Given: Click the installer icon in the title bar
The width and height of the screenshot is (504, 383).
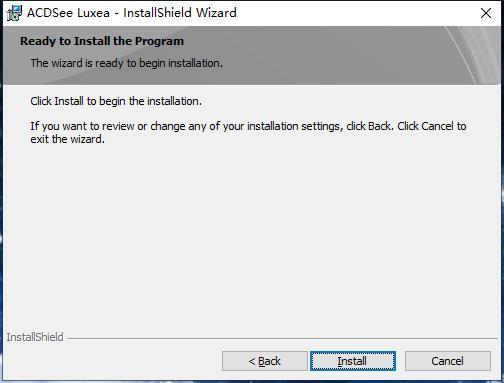Looking at the screenshot, I should pos(14,13).
